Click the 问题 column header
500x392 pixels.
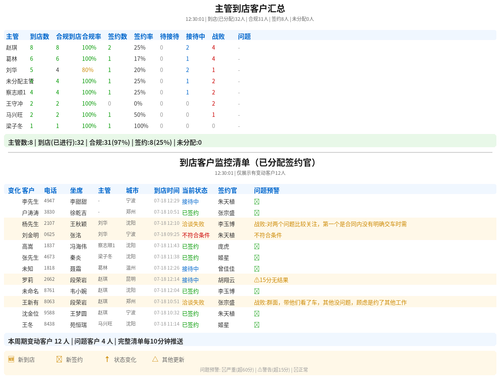pyautogui.click(x=244, y=36)
